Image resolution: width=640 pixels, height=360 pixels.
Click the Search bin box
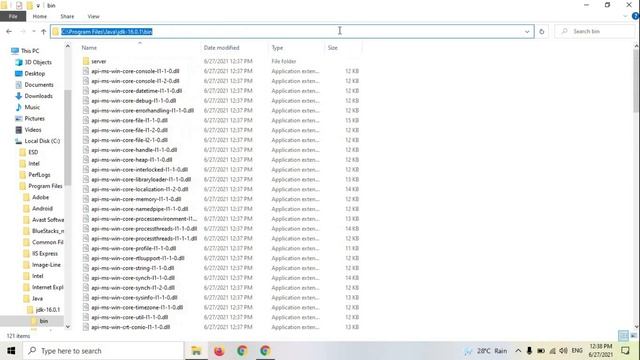[595, 31]
